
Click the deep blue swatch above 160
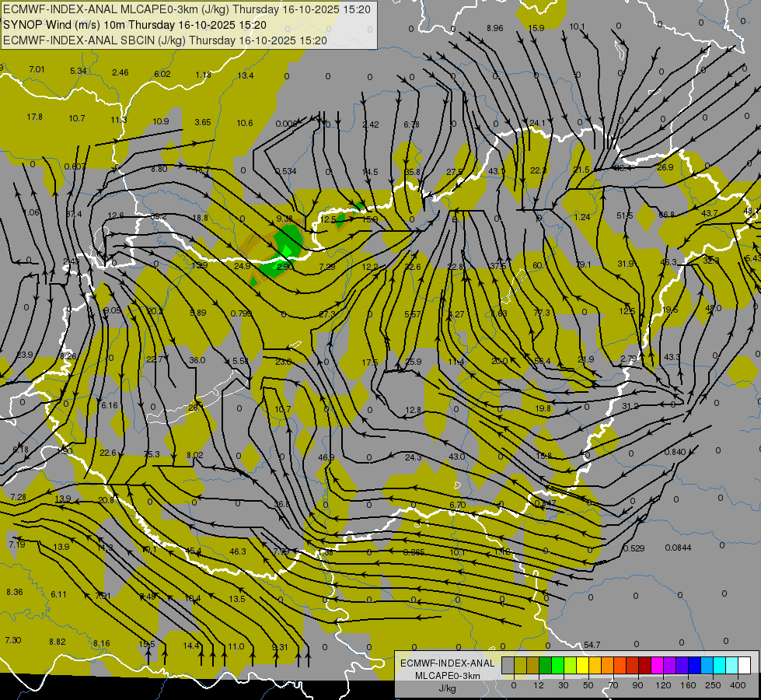[695, 666]
